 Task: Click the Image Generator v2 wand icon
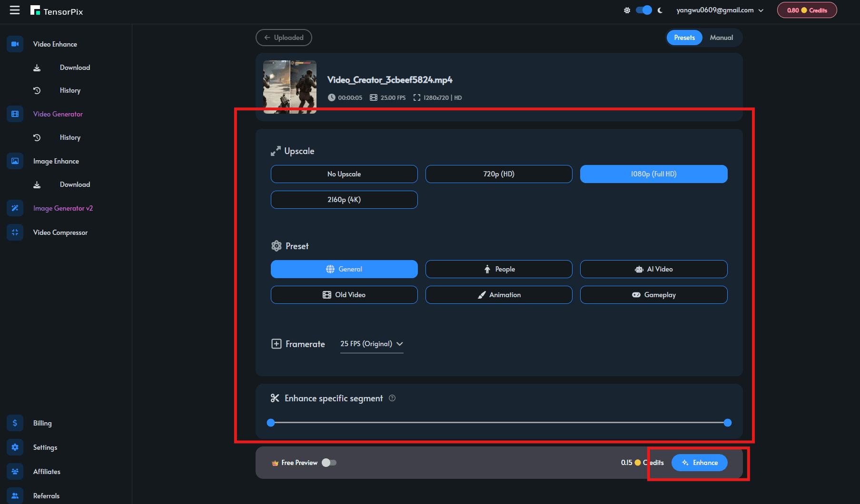coord(15,208)
